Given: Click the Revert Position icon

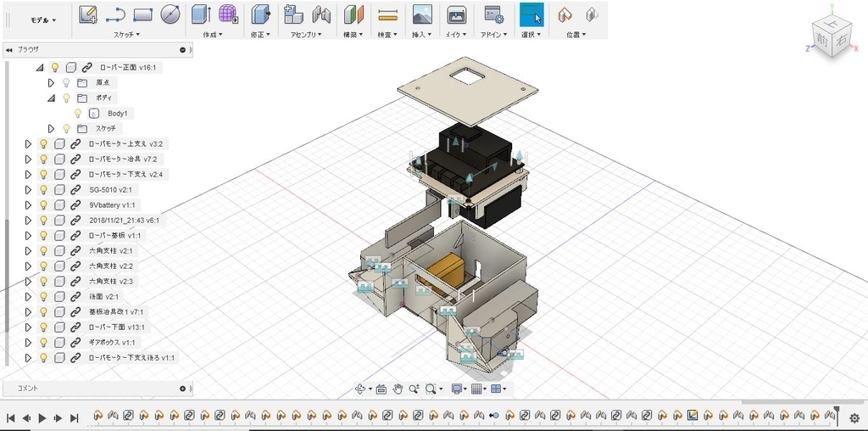Looking at the screenshot, I should [592, 14].
